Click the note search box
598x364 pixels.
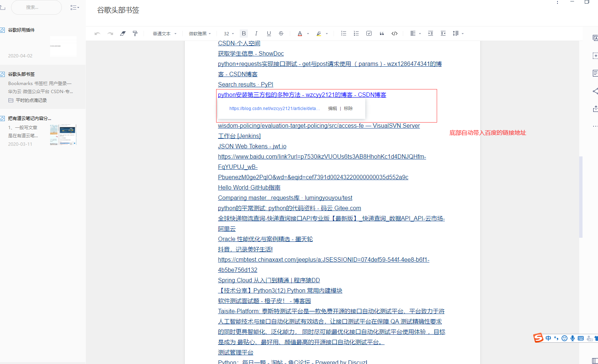pyautogui.click(x=36, y=7)
